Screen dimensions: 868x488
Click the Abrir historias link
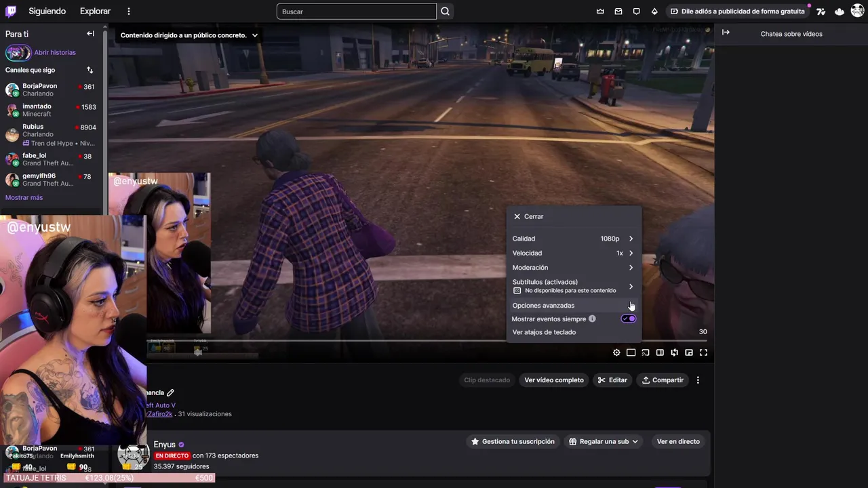pos(55,52)
